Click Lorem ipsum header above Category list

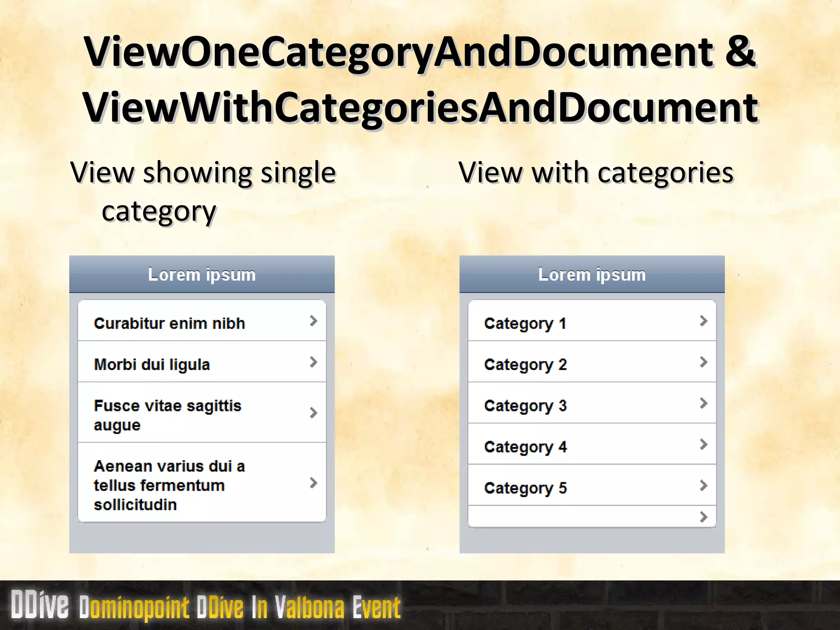pos(592,274)
